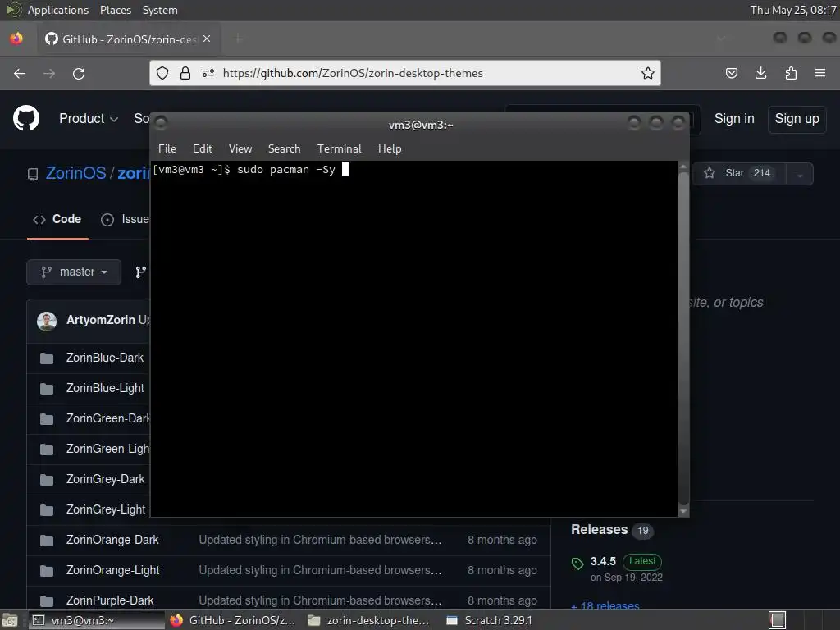Open the Applications menu in top panel
Image resolution: width=840 pixels, height=630 pixels.
(58, 10)
